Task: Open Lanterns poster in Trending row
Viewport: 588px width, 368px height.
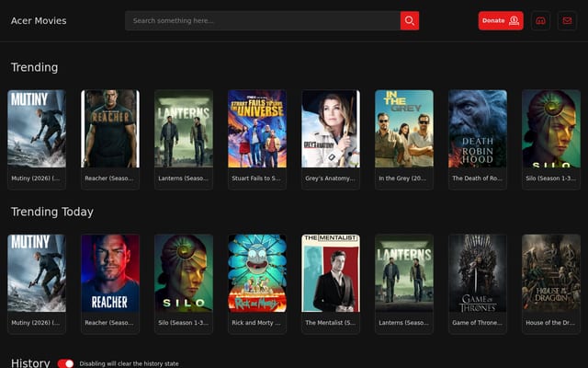Action: point(184,129)
